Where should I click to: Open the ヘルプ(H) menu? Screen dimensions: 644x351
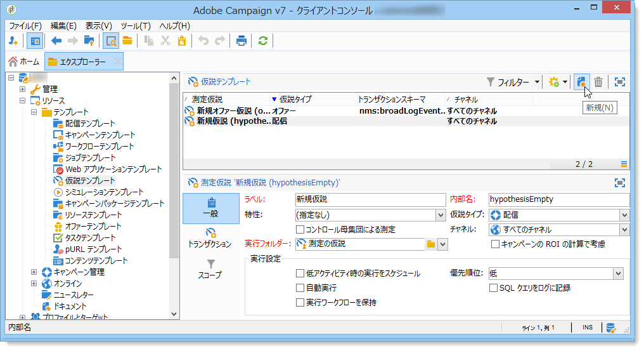(174, 26)
